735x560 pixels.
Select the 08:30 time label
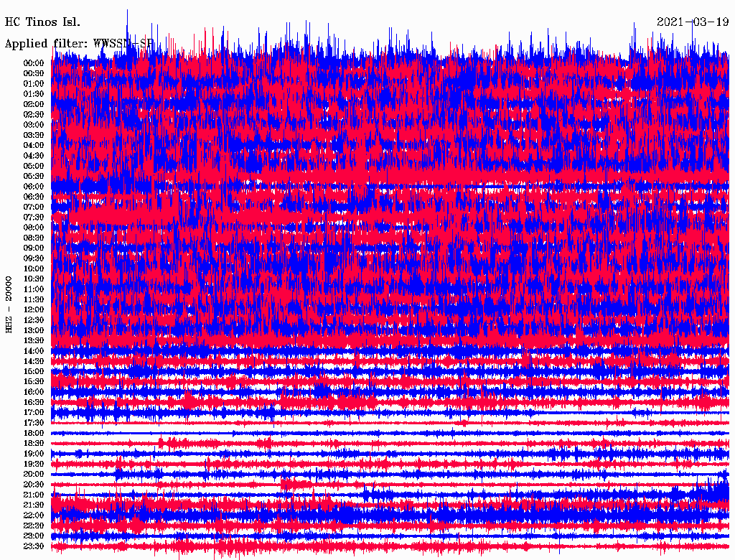pos(34,238)
